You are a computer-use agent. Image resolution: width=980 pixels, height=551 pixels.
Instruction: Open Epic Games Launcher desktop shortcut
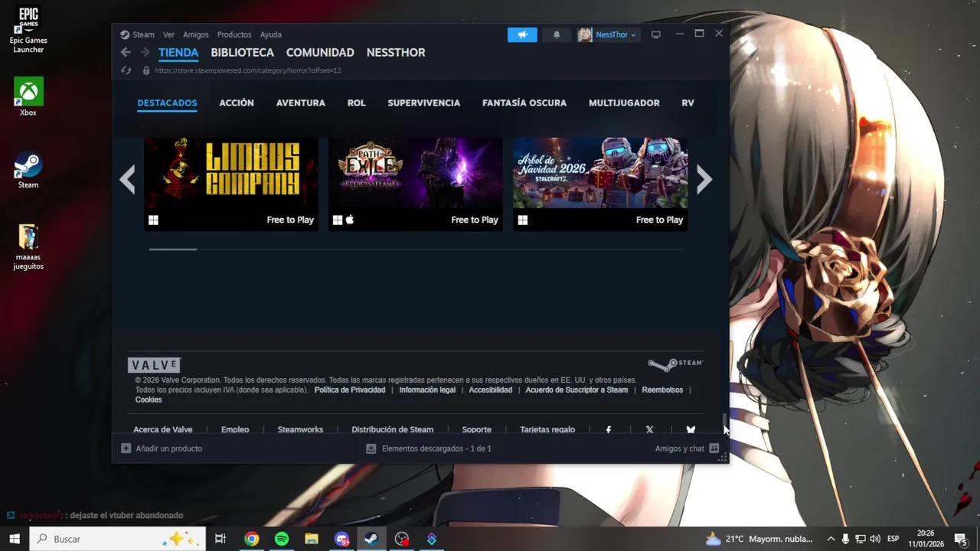28,31
